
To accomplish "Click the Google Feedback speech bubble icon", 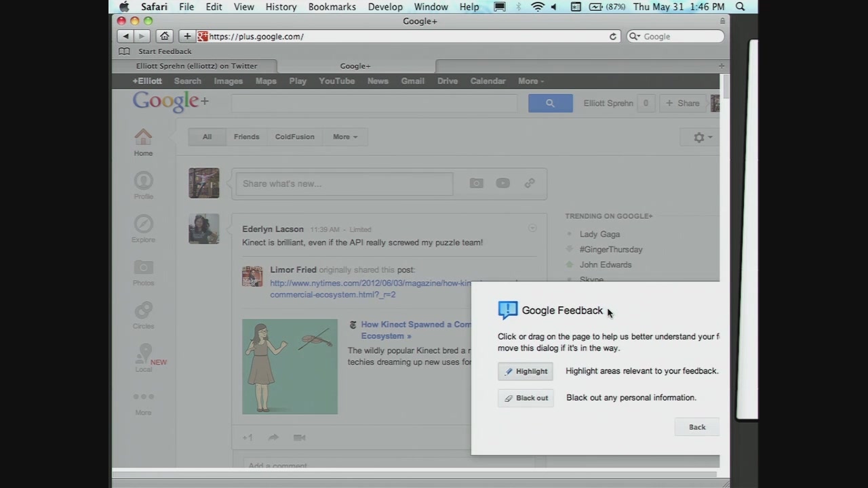I will (x=507, y=310).
